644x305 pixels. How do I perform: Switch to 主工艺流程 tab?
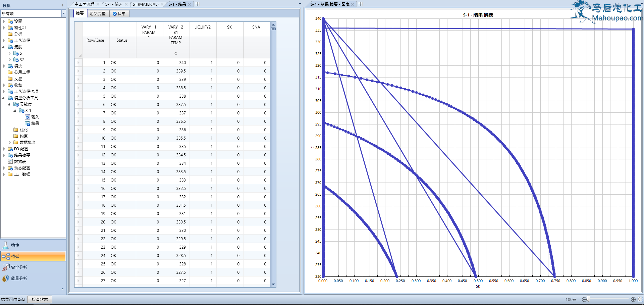coord(84,4)
